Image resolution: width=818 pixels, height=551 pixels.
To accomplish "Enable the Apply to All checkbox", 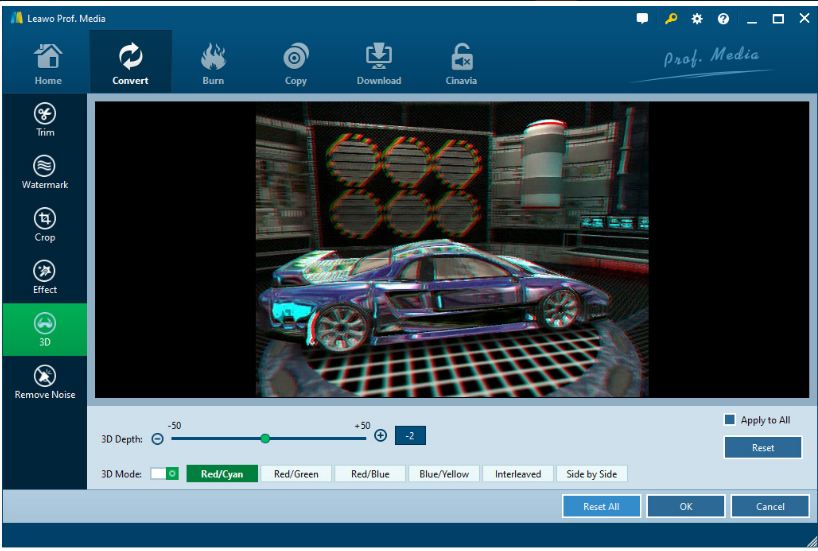I will 730,420.
